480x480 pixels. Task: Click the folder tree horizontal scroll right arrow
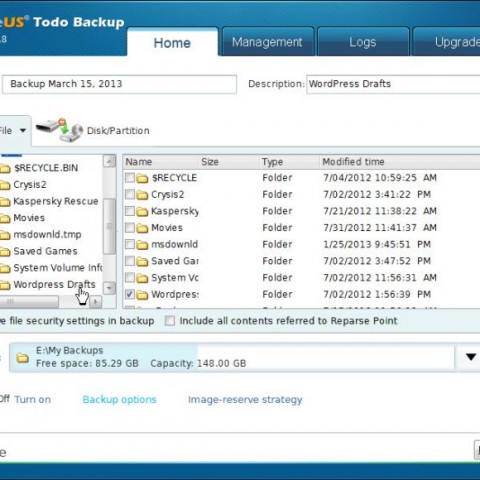[96, 302]
